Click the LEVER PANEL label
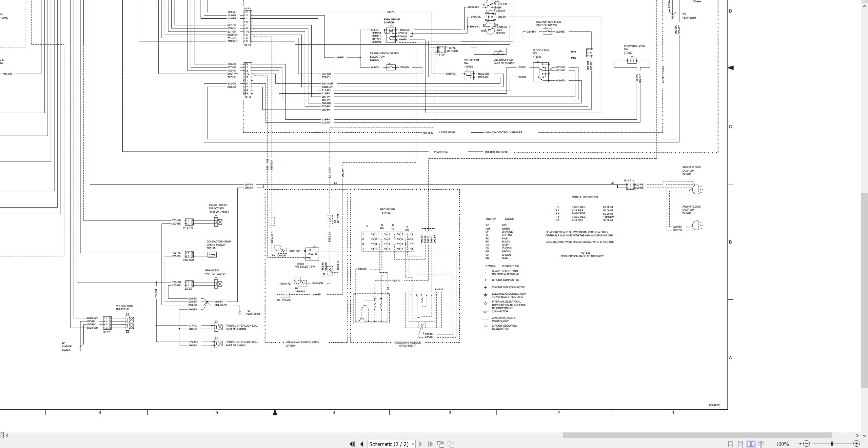The width and height of the screenshot is (868, 448). (x=448, y=132)
